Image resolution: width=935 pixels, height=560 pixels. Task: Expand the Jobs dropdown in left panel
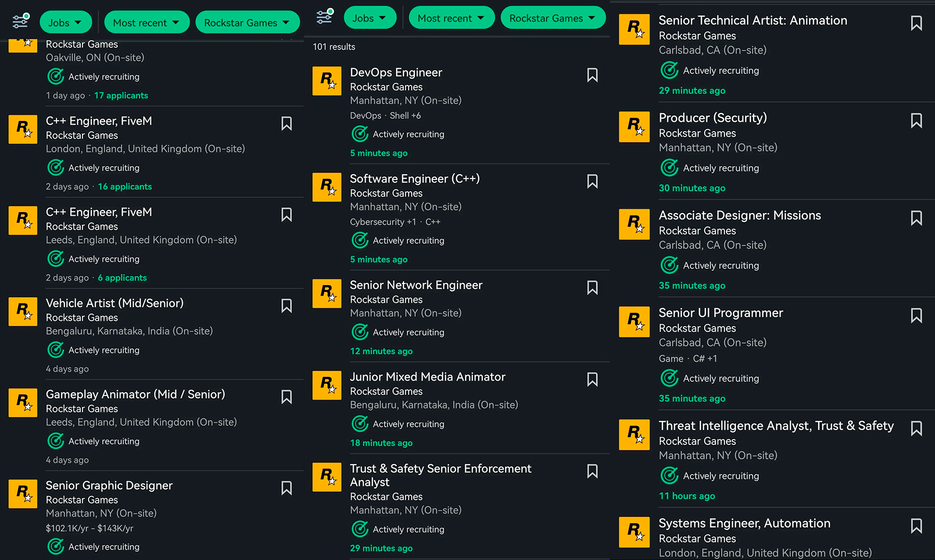[65, 22]
